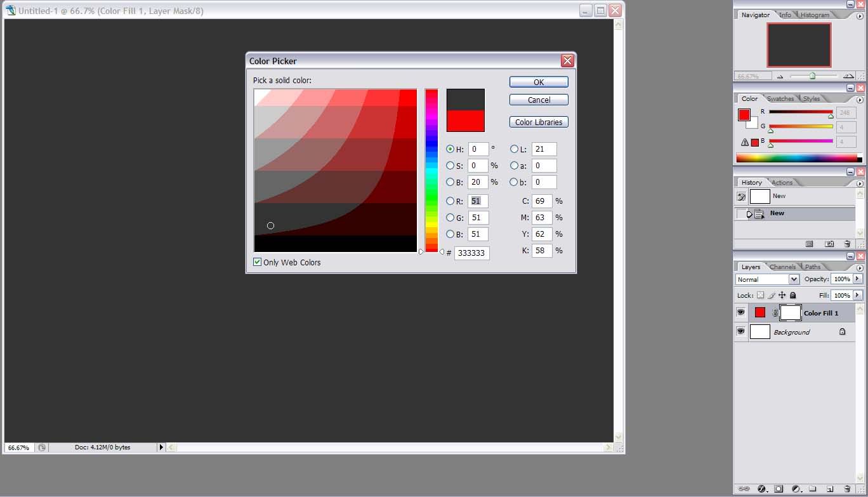
Task: Open Color Libraries
Action: [539, 122]
